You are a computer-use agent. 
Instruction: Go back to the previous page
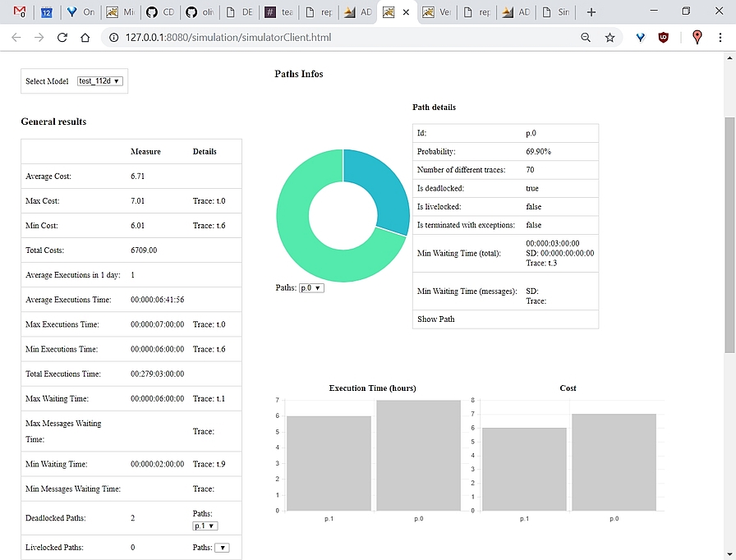click(x=16, y=38)
